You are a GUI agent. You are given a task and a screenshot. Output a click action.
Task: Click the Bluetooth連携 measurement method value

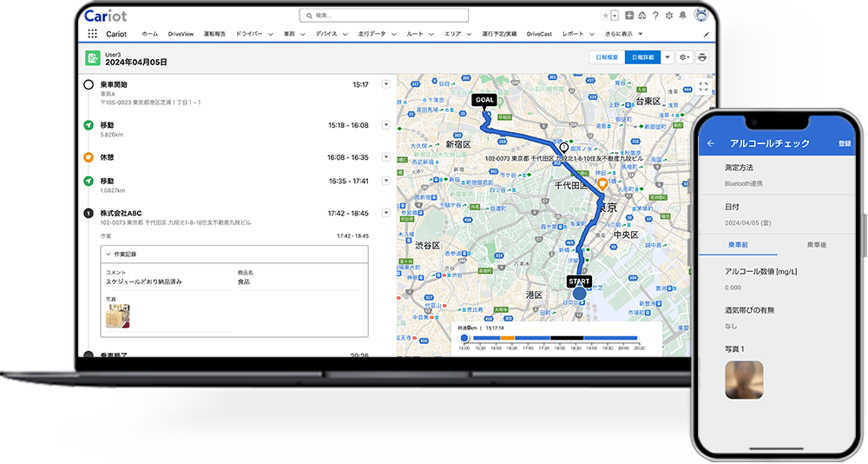click(744, 183)
